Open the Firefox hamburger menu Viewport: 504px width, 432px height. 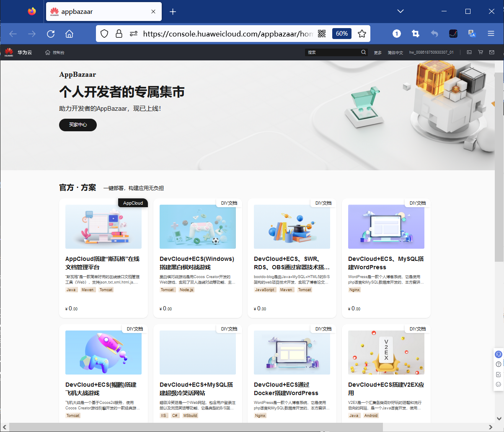491,34
